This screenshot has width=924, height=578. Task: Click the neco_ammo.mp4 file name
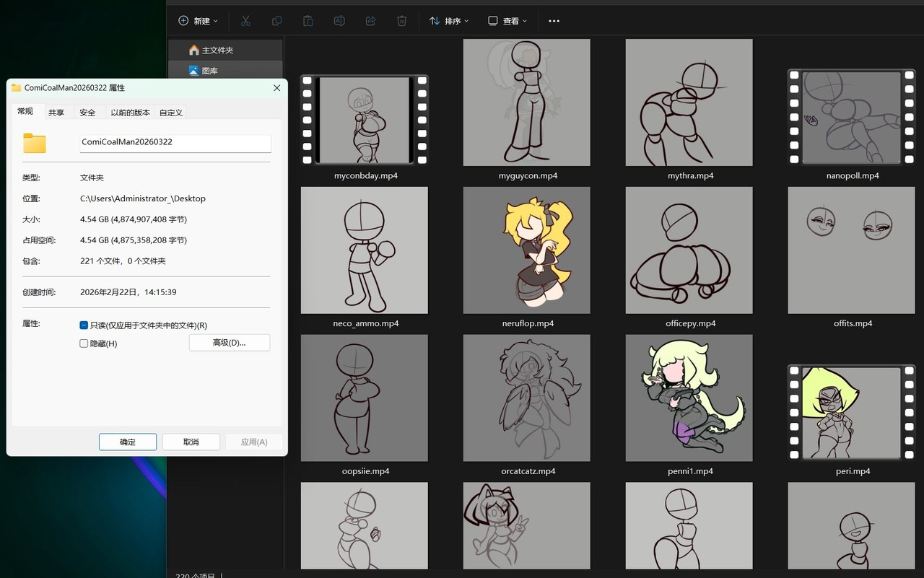365,324
